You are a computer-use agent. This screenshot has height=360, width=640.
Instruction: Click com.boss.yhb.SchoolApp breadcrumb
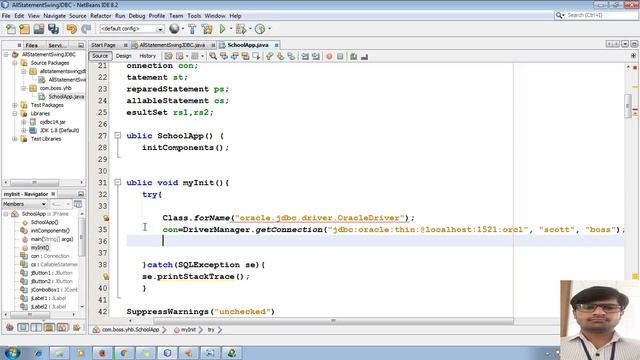pos(130,329)
